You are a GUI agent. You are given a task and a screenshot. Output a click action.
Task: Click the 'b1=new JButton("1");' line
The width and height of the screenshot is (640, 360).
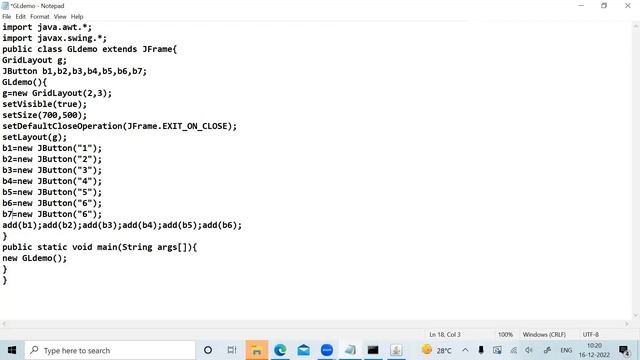52,148
